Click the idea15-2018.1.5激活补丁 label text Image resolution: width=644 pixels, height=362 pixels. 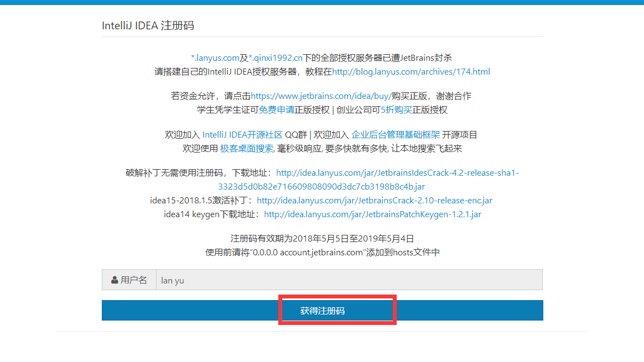(201, 201)
